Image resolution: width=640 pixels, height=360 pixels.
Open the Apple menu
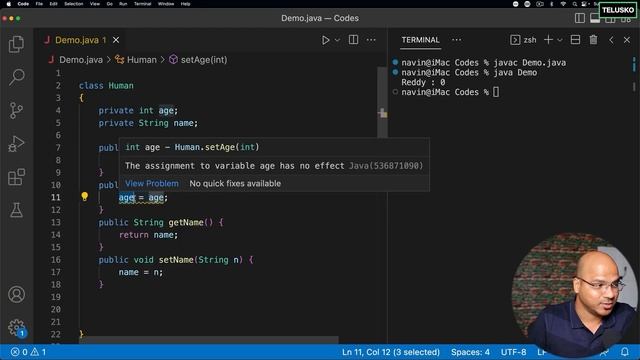tap(9, 4)
